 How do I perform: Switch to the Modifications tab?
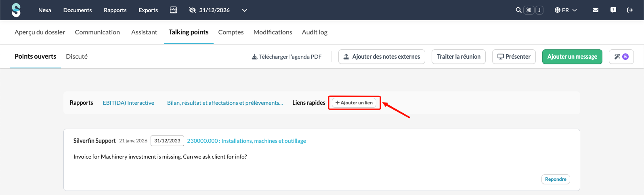[273, 32]
